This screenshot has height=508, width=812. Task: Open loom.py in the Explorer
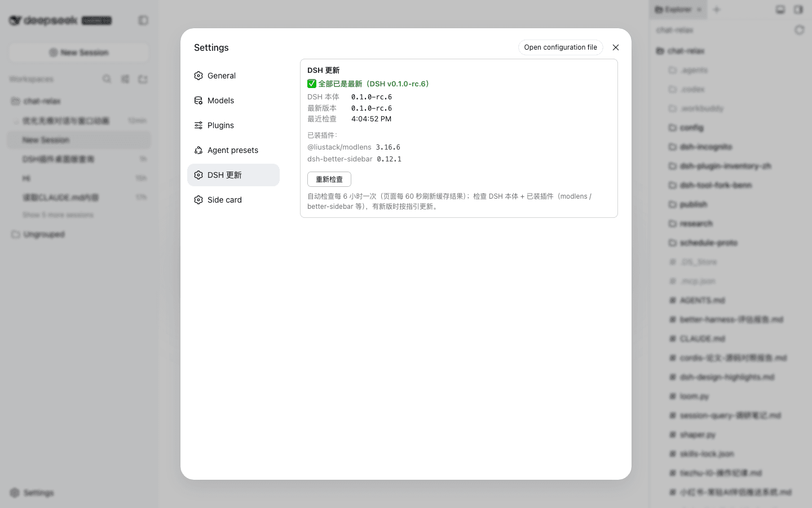[x=731, y=396]
